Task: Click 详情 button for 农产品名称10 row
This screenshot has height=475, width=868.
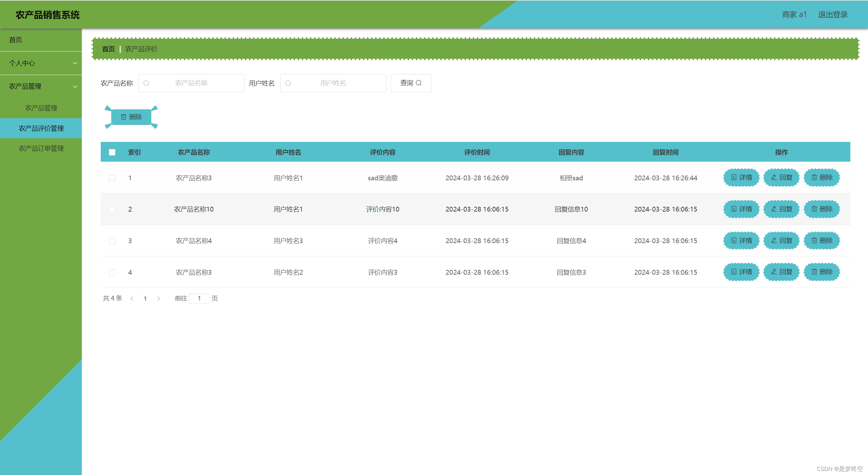Action: coord(741,209)
